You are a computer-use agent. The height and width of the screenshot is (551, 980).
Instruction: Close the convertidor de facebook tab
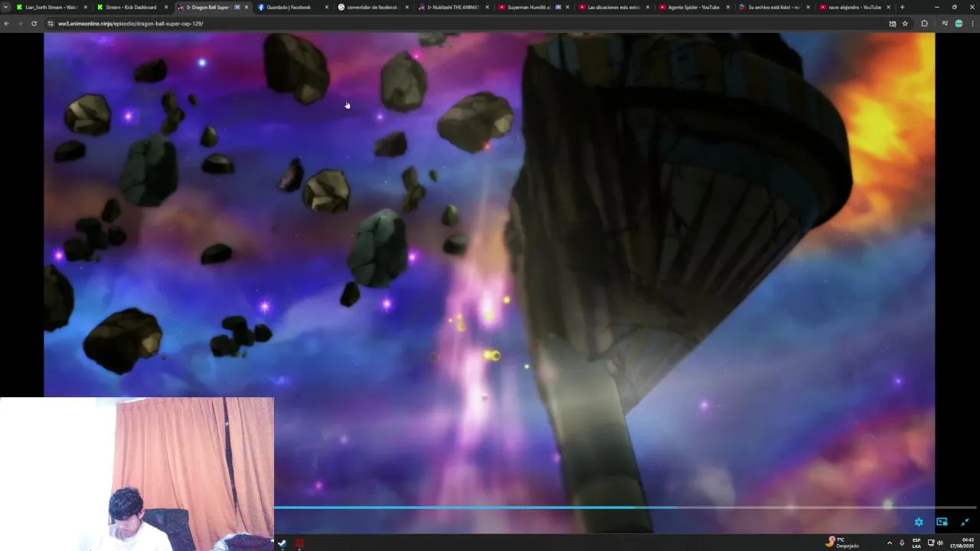pos(407,7)
